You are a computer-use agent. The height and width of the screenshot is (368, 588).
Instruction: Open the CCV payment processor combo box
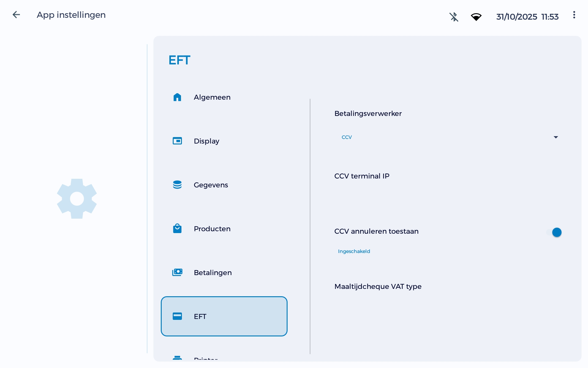coord(447,137)
